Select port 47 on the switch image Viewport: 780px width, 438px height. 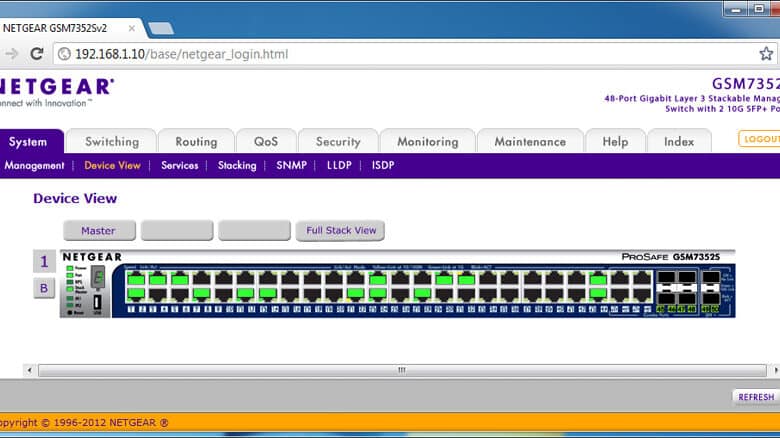(642, 279)
